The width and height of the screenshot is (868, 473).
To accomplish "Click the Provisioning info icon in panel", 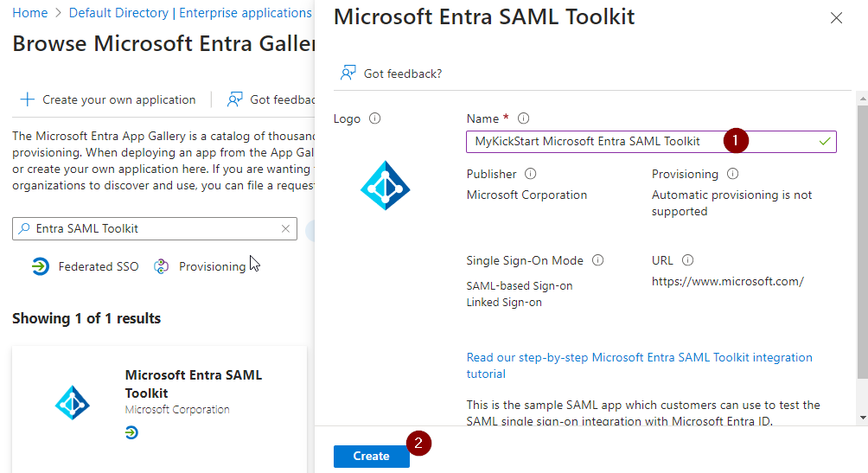I will pyautogui.click(x=733, y=174).
